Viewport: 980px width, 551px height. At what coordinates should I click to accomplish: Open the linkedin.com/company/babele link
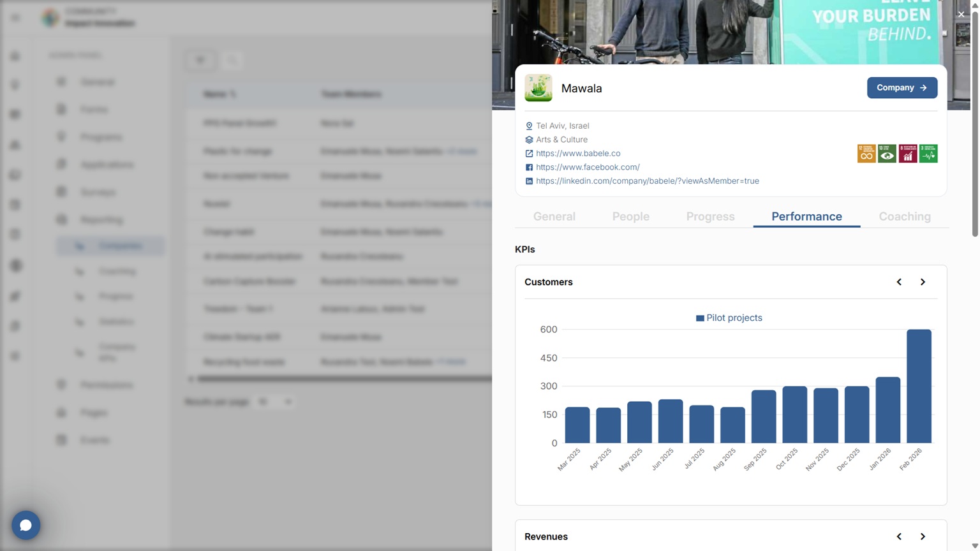(648, 181)
